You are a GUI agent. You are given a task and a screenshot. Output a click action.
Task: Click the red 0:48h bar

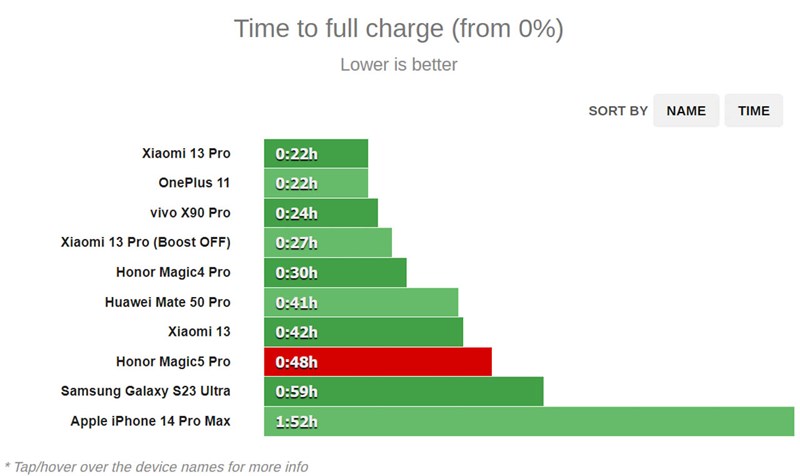pos(378,361)
